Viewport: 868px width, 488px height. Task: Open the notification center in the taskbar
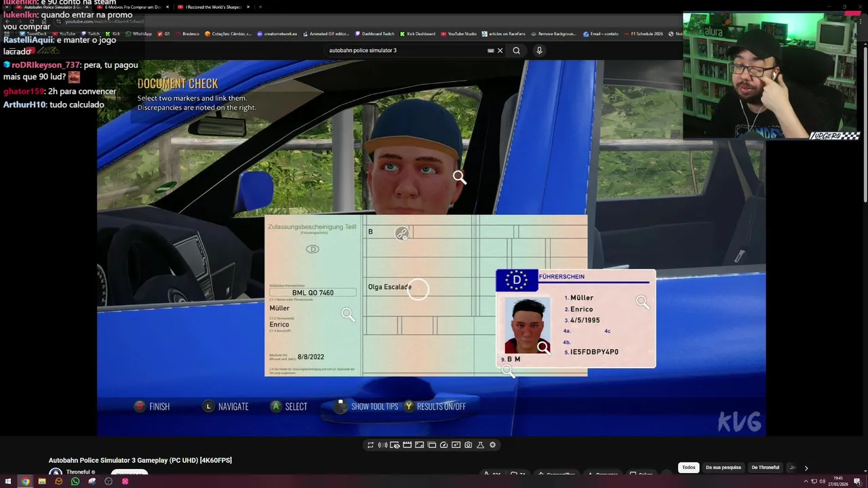[x=857, y=481]
